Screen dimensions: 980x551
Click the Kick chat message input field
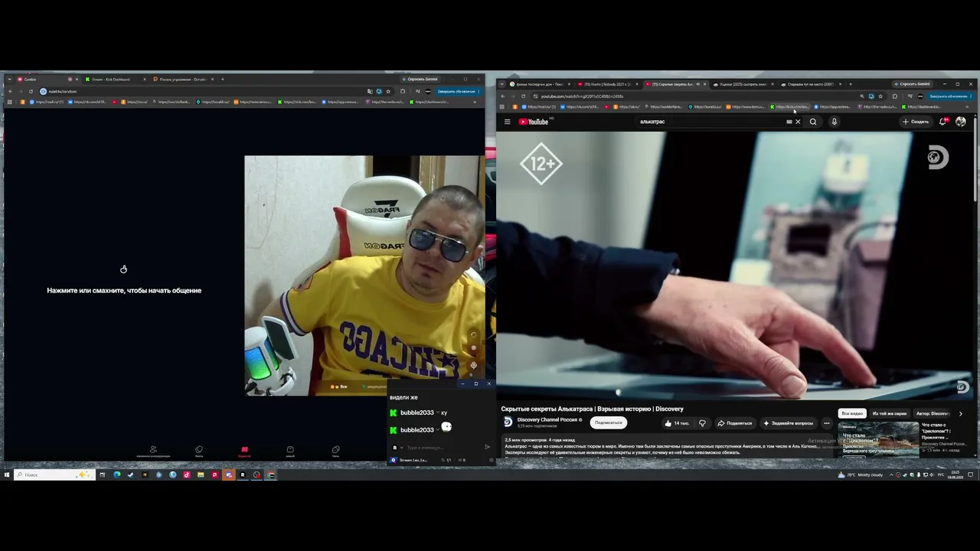(443, 448)
